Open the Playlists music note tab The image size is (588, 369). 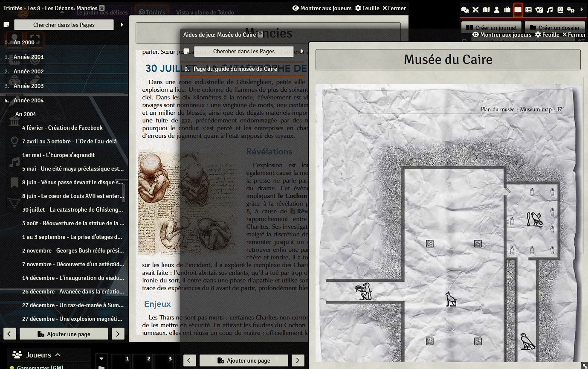pos(550,10)
